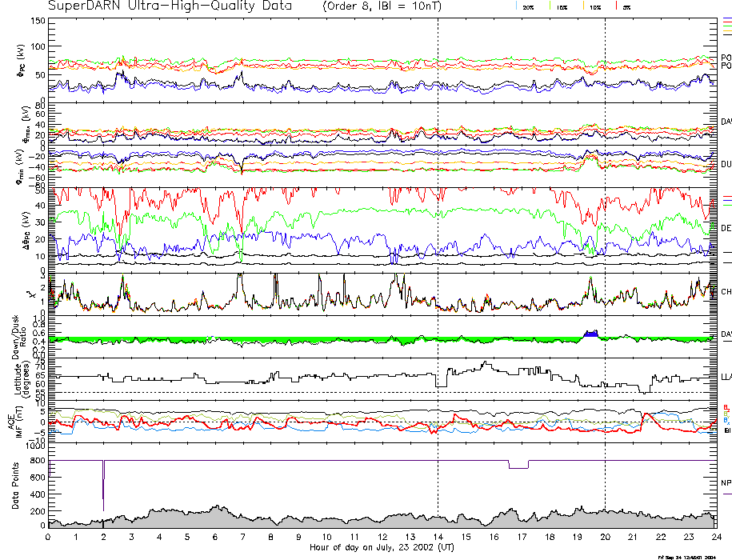Click the ΦPC (kV) axis label

coord(22,61)
